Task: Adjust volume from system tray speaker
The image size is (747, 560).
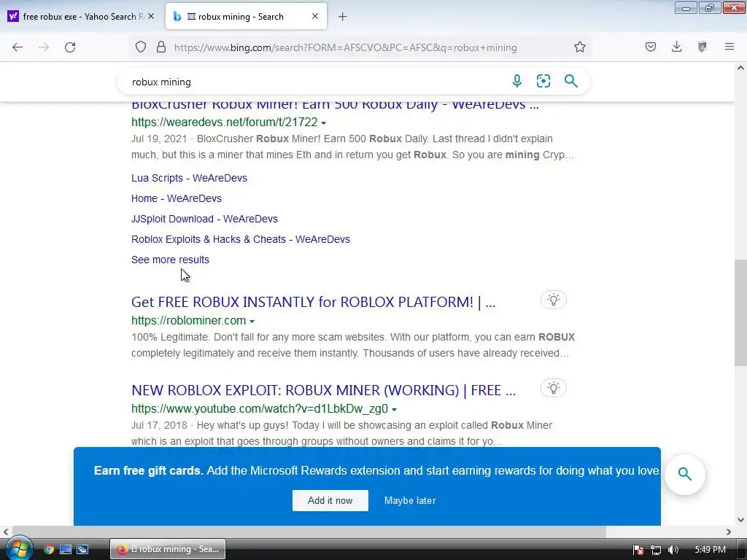Action: [673, 550]
